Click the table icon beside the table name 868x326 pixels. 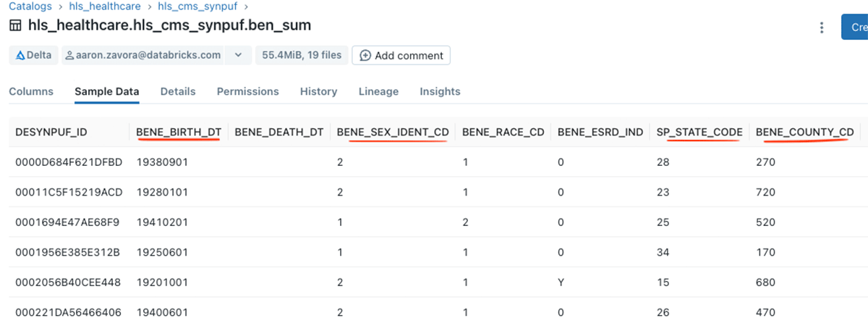[15, 26]
